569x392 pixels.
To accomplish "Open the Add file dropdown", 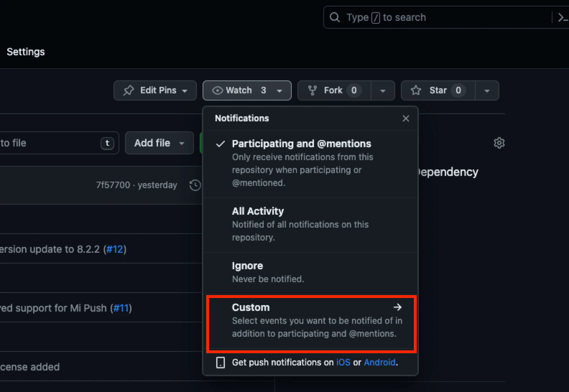I will click(x=159, y=143).
